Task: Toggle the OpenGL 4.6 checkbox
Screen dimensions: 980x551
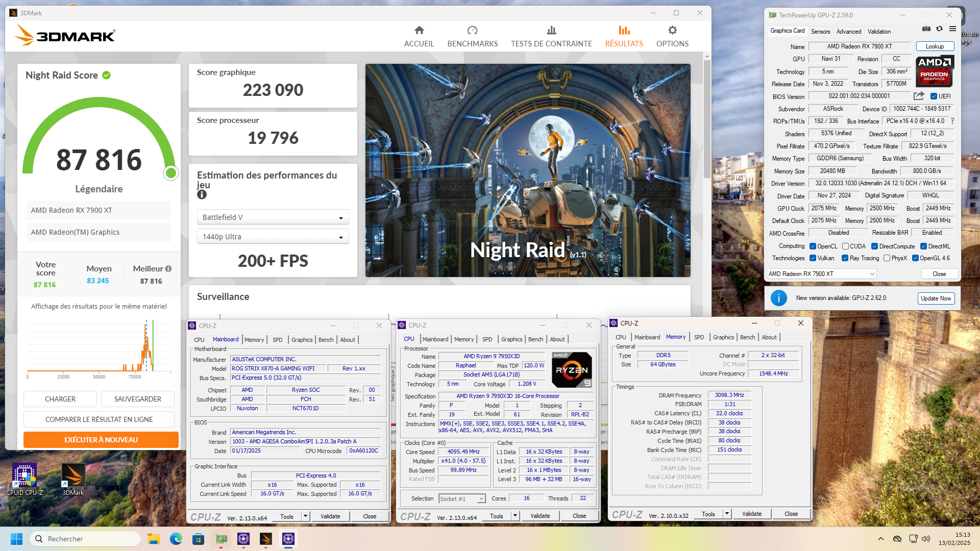Action: (x=915, y=258)
